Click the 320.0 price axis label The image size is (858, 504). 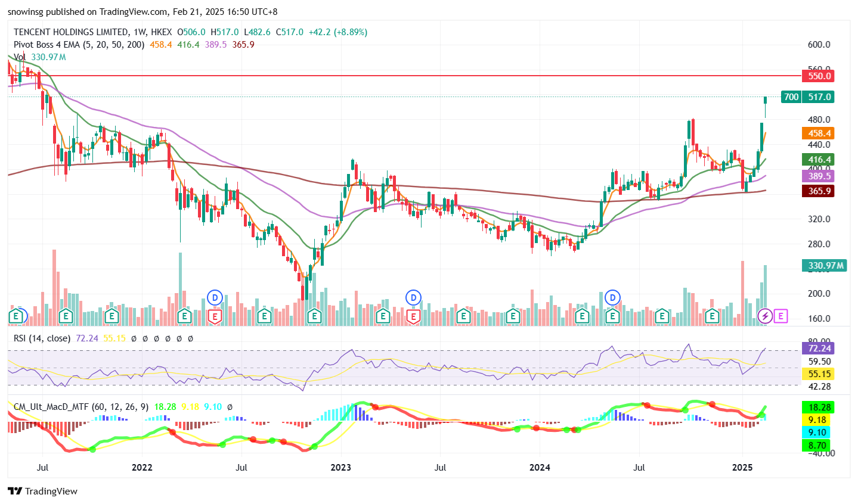tap(819, 219)
